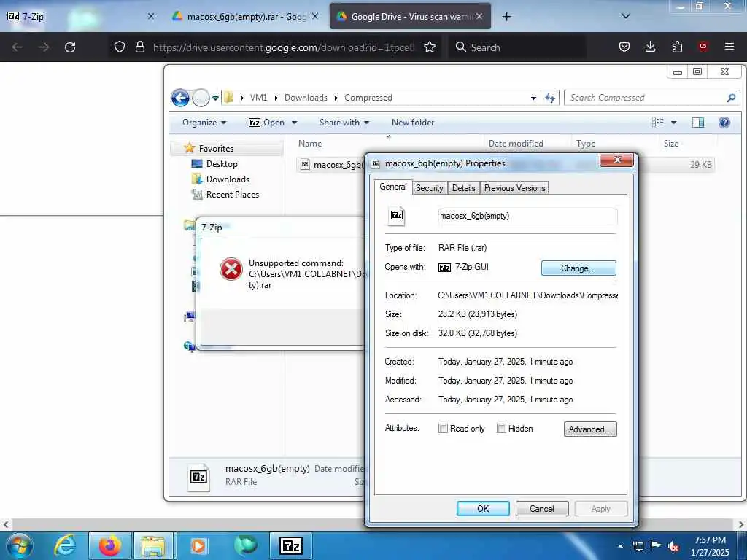This screenshot has height=560, width=747.
Task: Open Windows Media Player taskbar icon
Action: coord(198,545)
